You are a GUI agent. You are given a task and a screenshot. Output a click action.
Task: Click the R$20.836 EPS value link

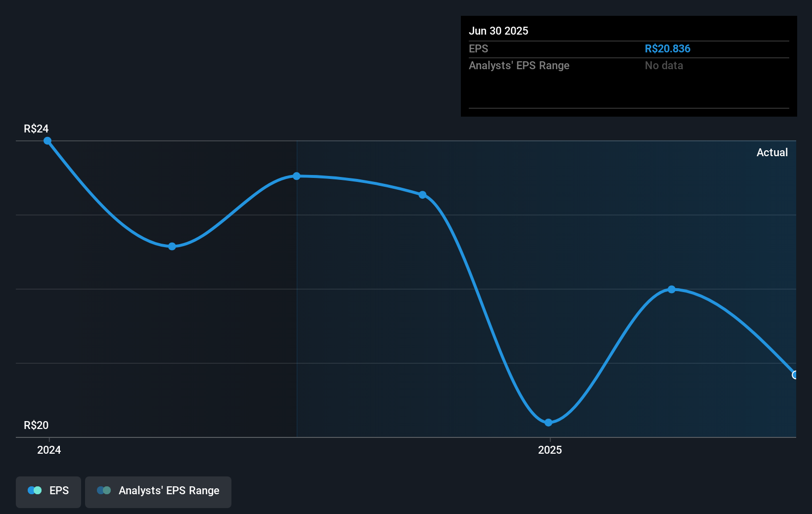tap(668, 48)
